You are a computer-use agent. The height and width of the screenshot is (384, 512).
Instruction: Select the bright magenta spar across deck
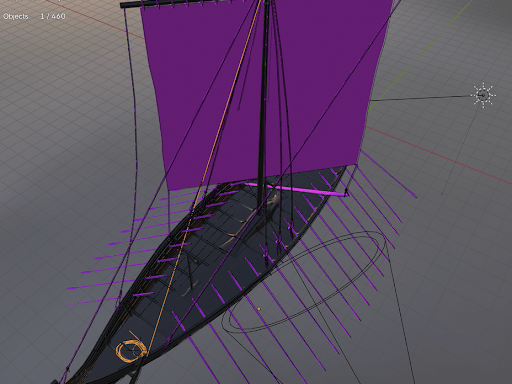click(x=296, y=189)
